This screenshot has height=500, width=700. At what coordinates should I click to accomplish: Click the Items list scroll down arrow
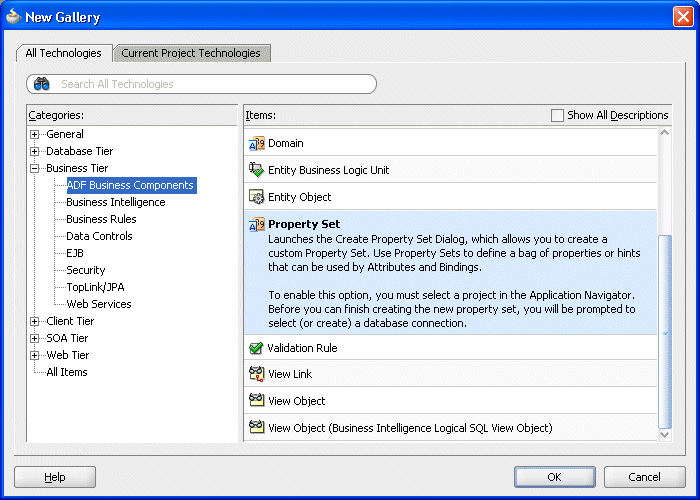pos(664,434)
